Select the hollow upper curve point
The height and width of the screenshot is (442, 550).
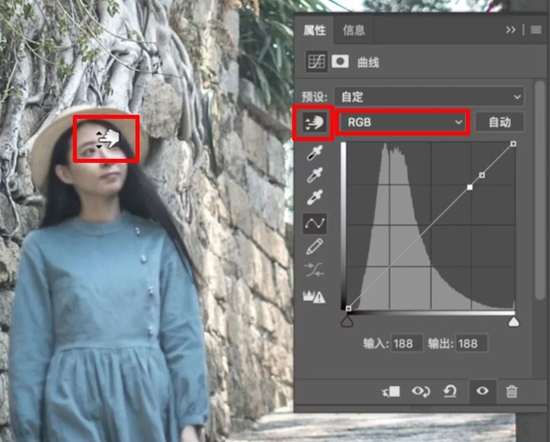pyautogui.click(x=482, y=175)
